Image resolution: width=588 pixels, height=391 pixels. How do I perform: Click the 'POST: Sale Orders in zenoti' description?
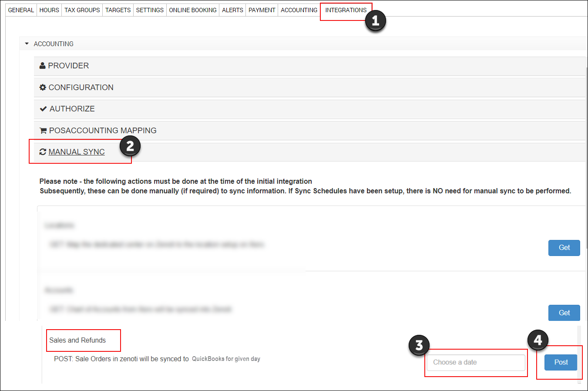[157, 359]
